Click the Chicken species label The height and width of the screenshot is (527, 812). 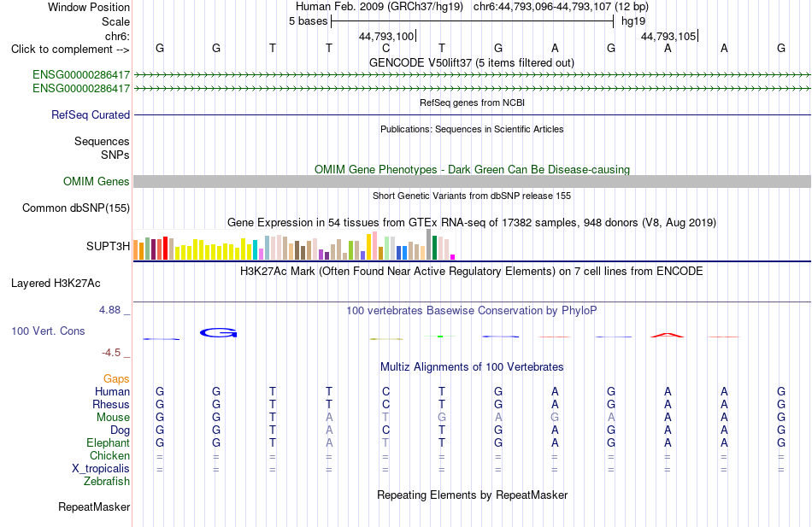[x=109, y=455]
